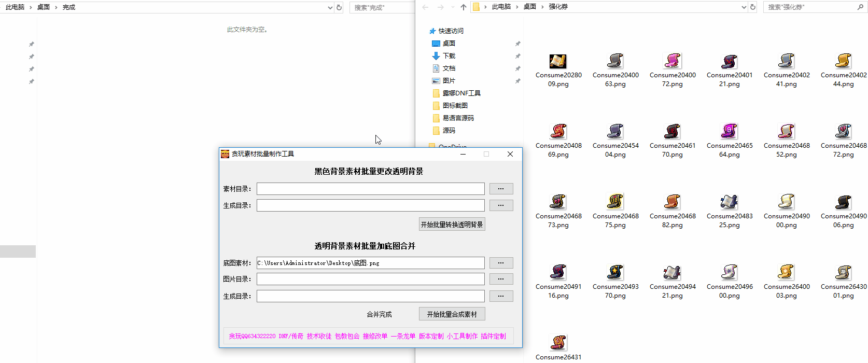The image size is (868, 363).
Task: Browse for the 素材目录 folder
Action: (501, 189)
